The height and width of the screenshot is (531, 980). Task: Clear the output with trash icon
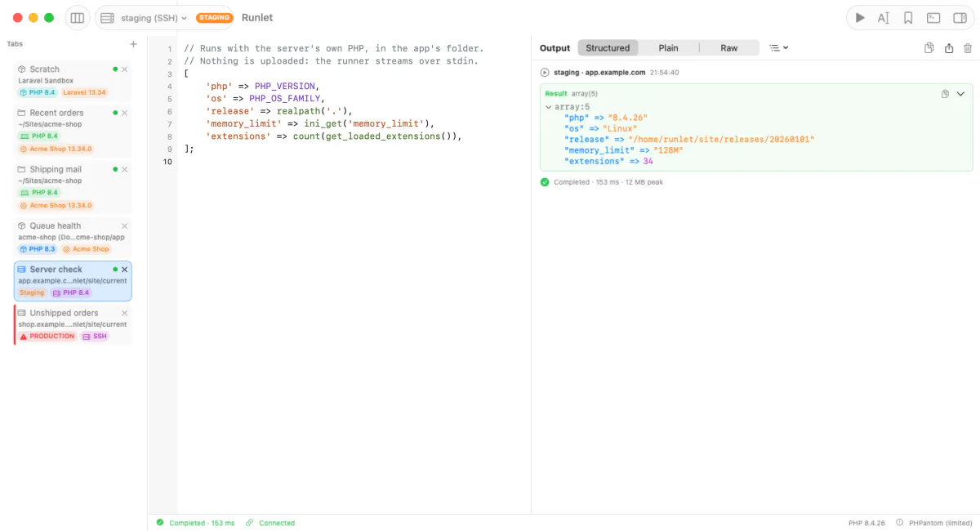(968, 48)
